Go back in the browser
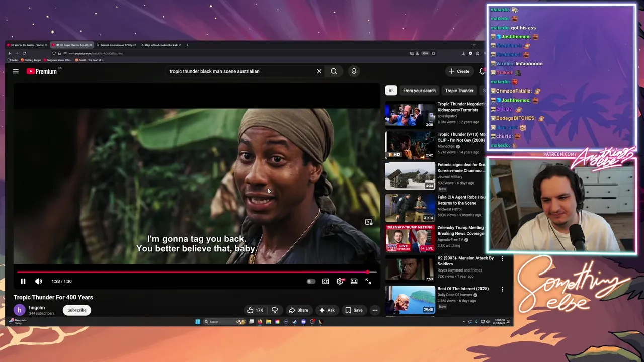644x362 pixels. (x=10, y=53)
